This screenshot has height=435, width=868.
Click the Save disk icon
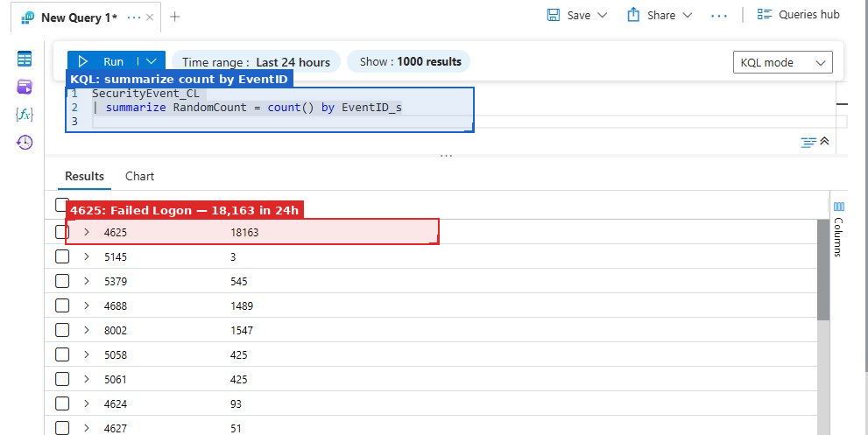pos(553,15)
